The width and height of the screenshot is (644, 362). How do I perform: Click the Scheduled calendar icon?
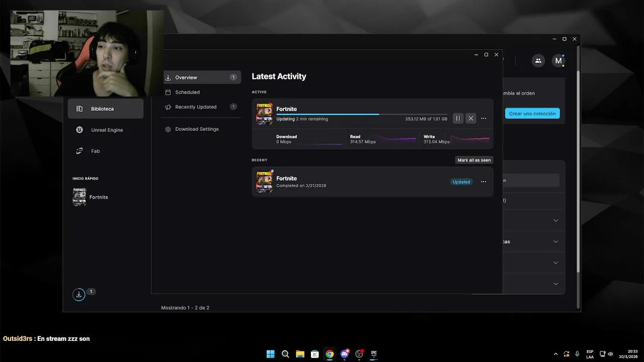[168, 92]
